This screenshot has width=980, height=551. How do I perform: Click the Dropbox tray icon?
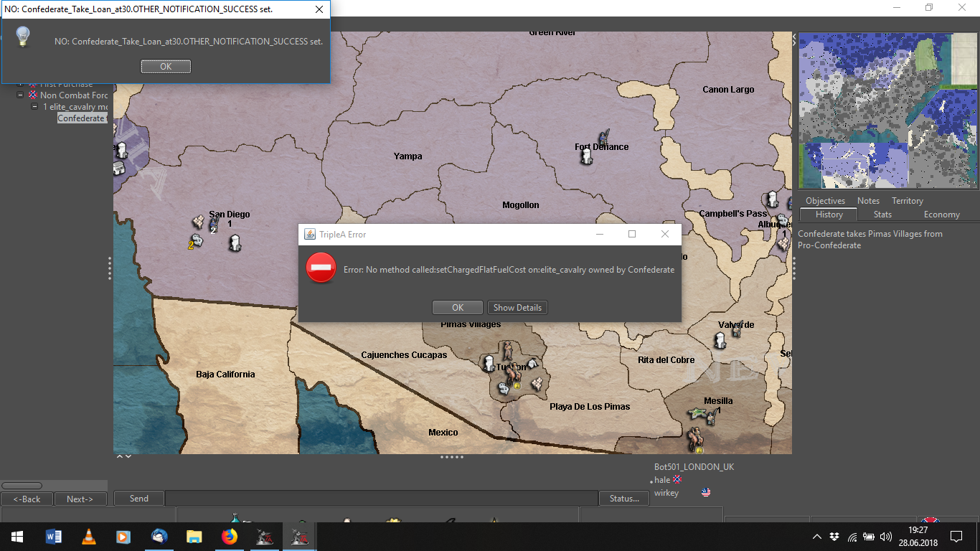(834, 537)
